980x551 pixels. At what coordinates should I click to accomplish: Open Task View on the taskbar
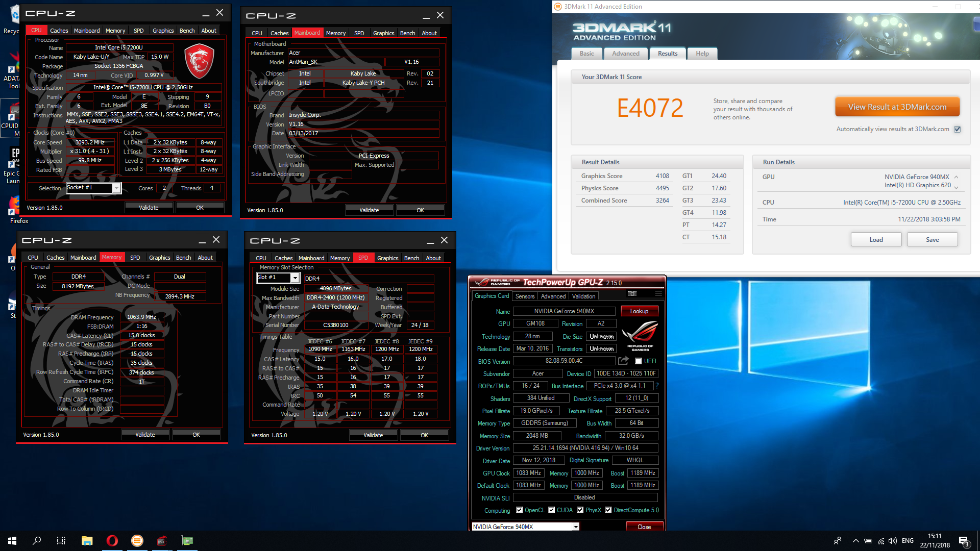(61, 541)
